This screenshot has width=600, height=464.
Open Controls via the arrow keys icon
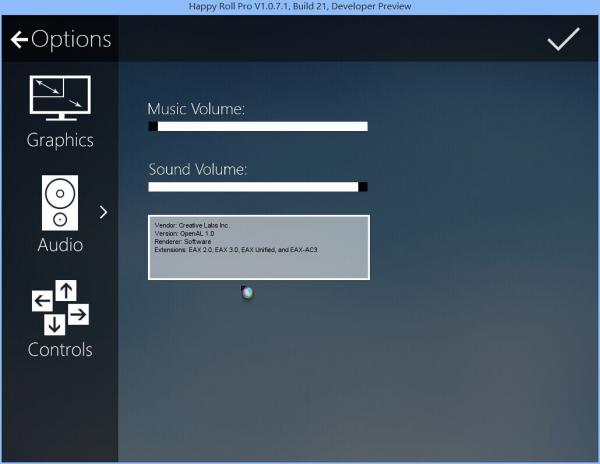coord(59,307)
